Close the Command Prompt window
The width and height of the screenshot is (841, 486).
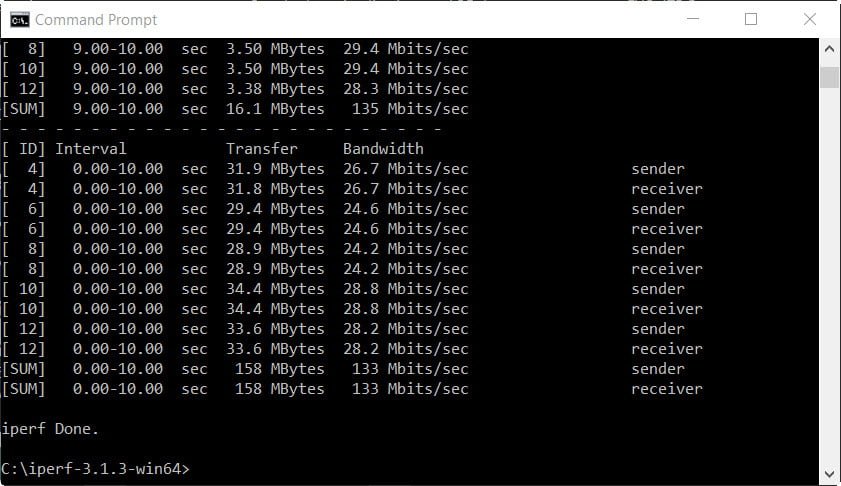pos(809,19)
